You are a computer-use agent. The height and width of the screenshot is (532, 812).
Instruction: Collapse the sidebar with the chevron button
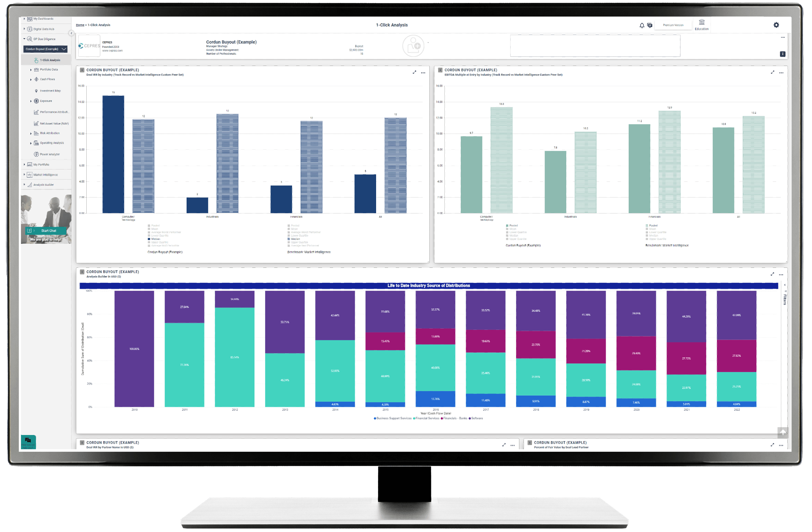pyautogui.click(x=71, y=33)
